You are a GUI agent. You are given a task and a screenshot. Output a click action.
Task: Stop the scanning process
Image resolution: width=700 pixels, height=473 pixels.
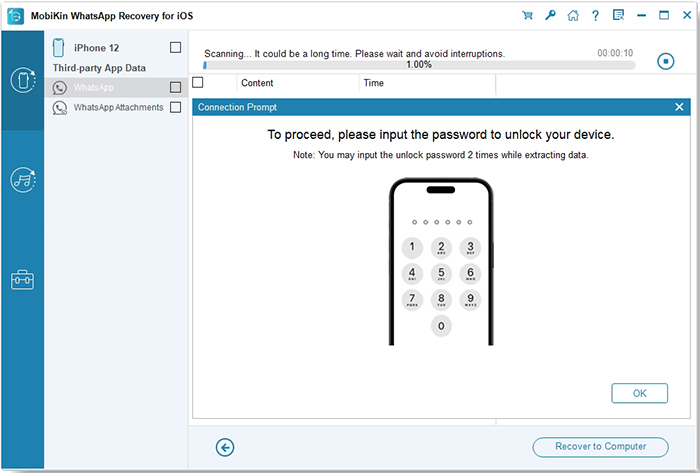point(666,61)
